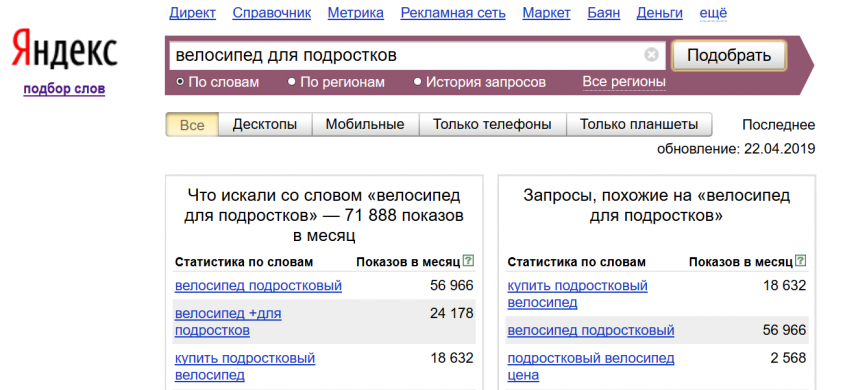Open велосипед +для подростков link
The height and width of the screenshot is (390, 845).
point(228,322)
